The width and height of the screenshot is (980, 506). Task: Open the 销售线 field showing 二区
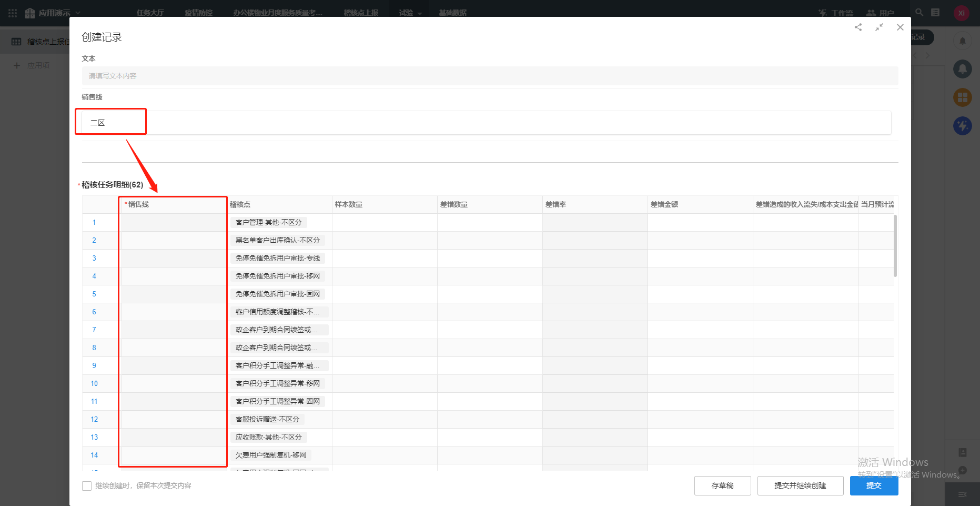[x=487, y=123]
